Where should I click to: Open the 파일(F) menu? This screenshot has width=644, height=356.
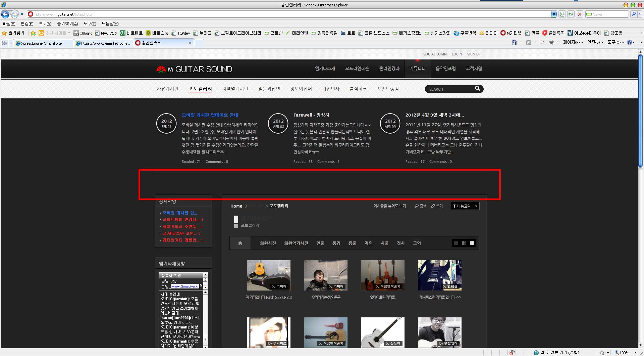[9, 24]
